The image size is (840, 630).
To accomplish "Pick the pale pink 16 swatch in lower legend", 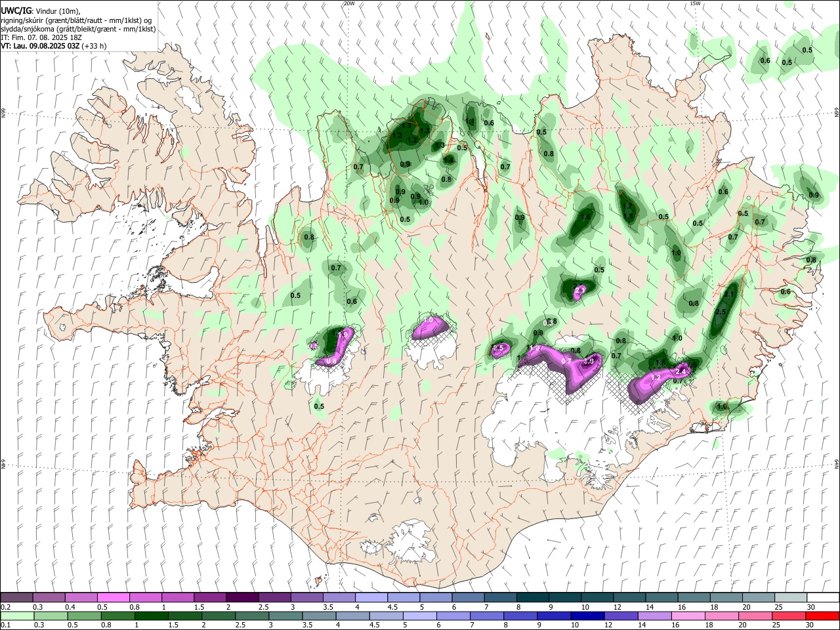I will [688, 616].
